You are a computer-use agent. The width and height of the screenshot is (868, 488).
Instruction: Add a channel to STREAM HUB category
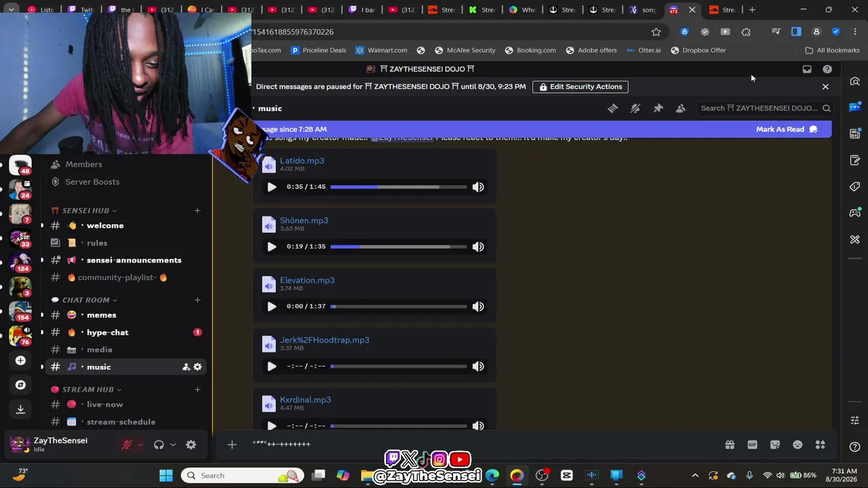pyautogui.click(x=197, y=390)
